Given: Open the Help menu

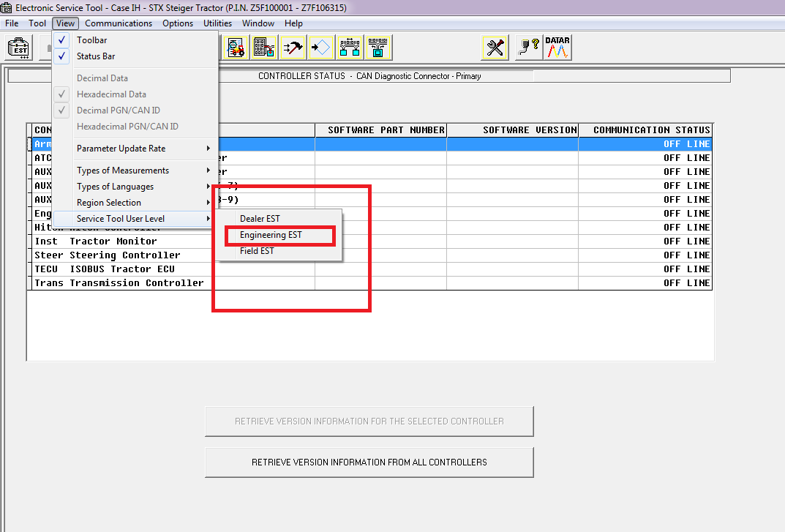Looking at the screenshot, I should pos(293,23).
